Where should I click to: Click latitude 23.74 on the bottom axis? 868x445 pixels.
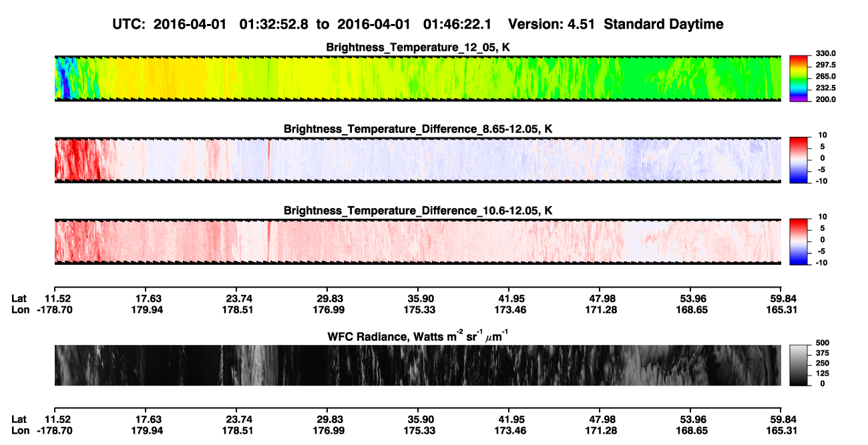236,419
